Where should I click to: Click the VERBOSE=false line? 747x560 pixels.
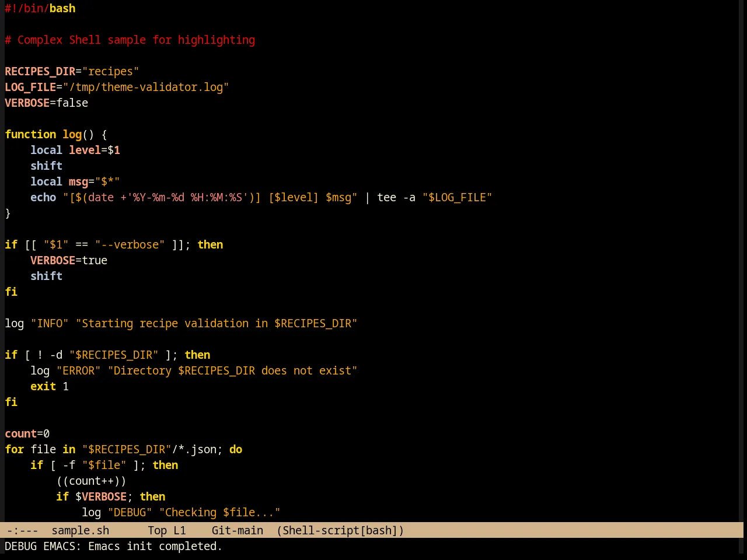pos(47,103)
